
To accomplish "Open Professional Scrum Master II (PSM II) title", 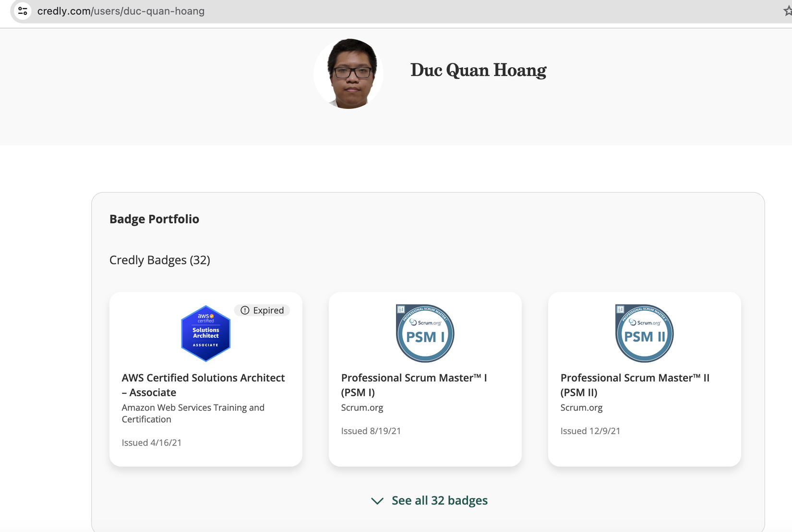I will tap(635, 385).
